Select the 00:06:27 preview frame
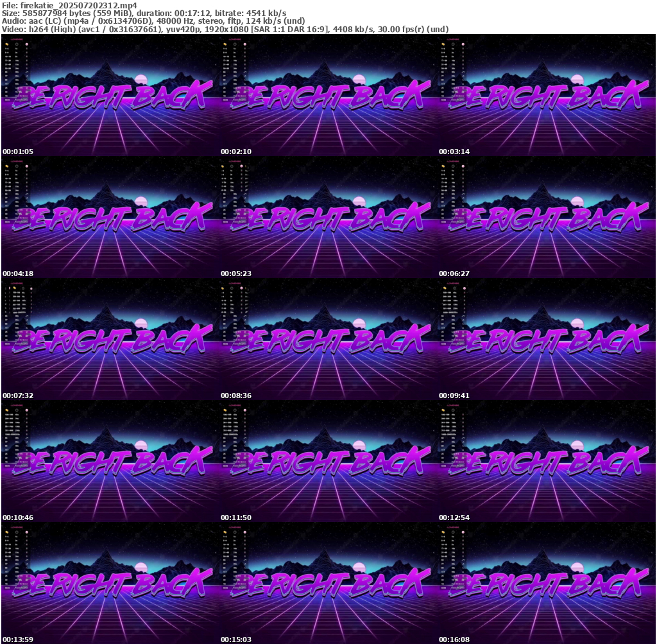 547,217
